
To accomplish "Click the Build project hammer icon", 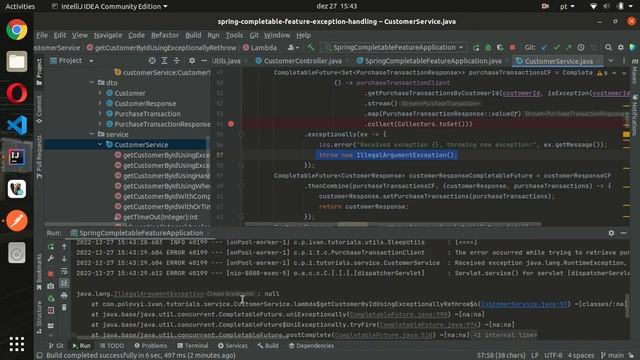I will pos(311,48).
